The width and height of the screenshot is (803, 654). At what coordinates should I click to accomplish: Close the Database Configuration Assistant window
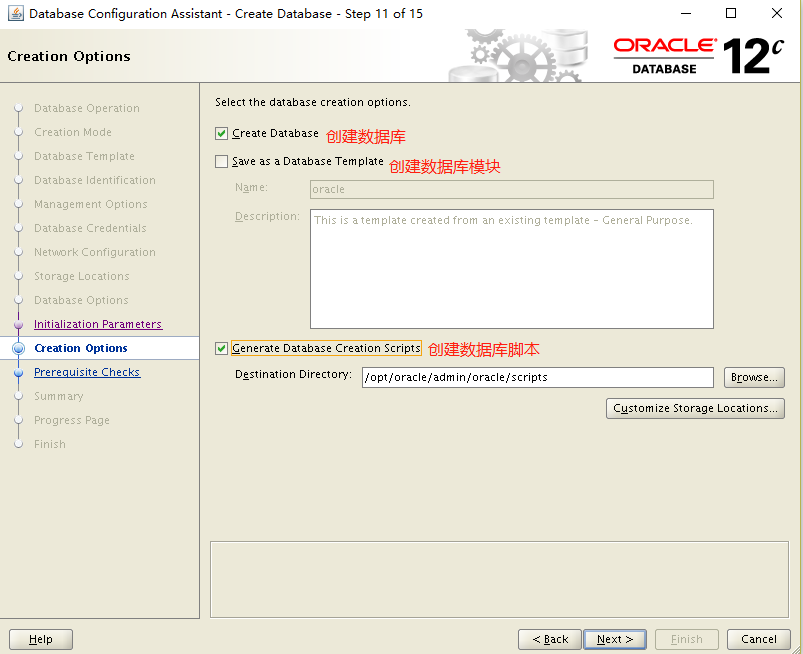click(777, 13)
